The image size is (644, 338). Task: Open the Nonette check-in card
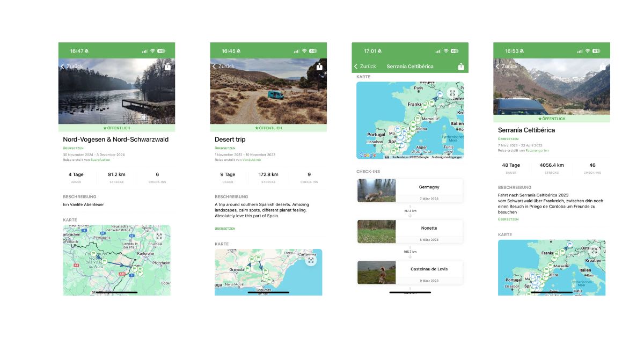410,231
